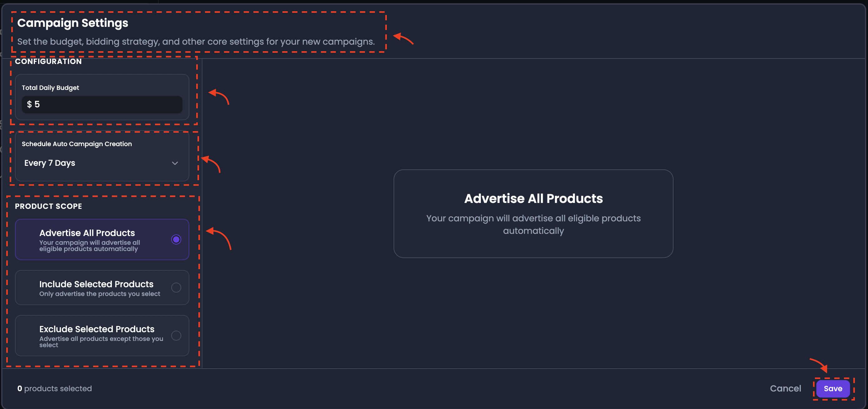Select the Exclude Selected Products radio button
This screenshot has width=868, height=409.
point(176,336)
